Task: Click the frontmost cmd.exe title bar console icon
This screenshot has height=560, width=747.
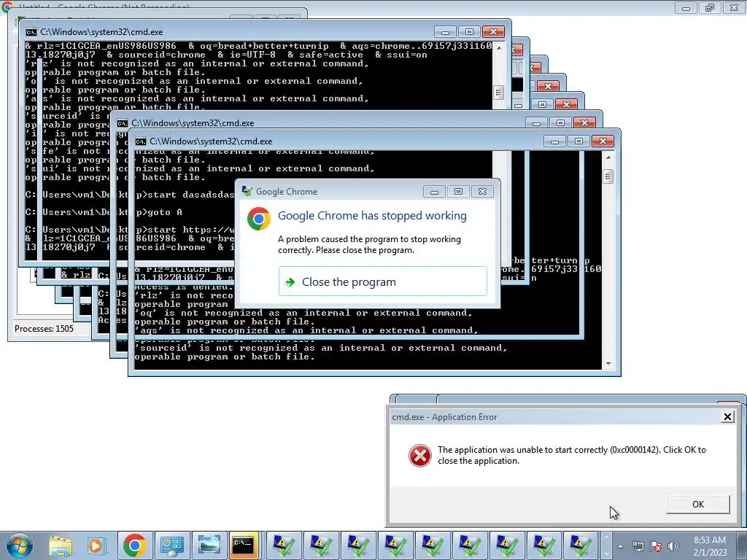Action: (141, 141)
